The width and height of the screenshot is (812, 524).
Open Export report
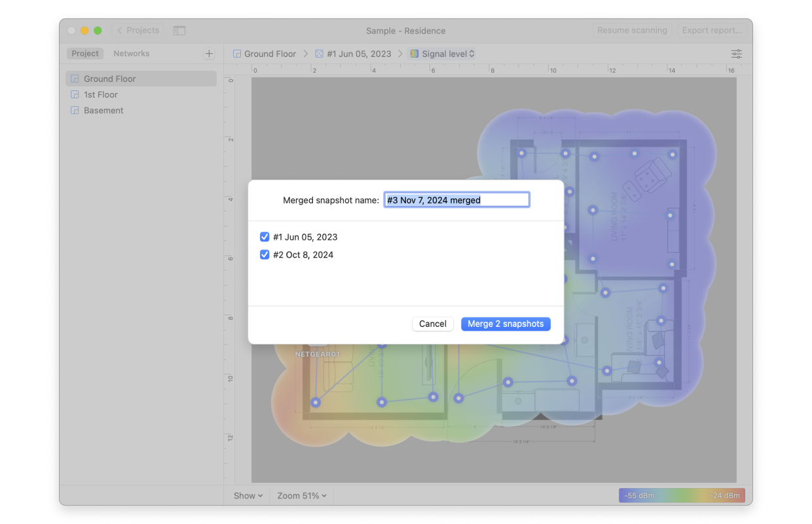pyautogui.click(x=712, y=31)
